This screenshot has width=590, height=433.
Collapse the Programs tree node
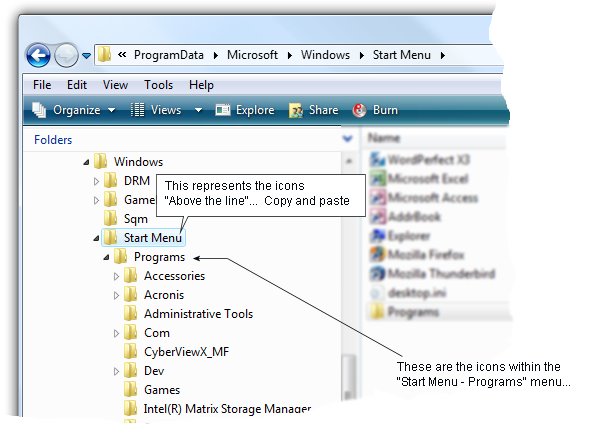click(x=106, y=257)
